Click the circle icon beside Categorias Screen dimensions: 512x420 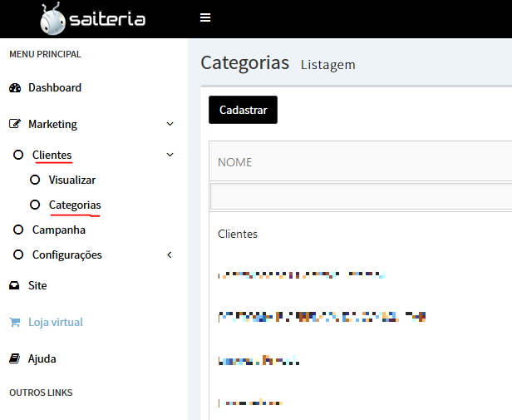point(35,205)
